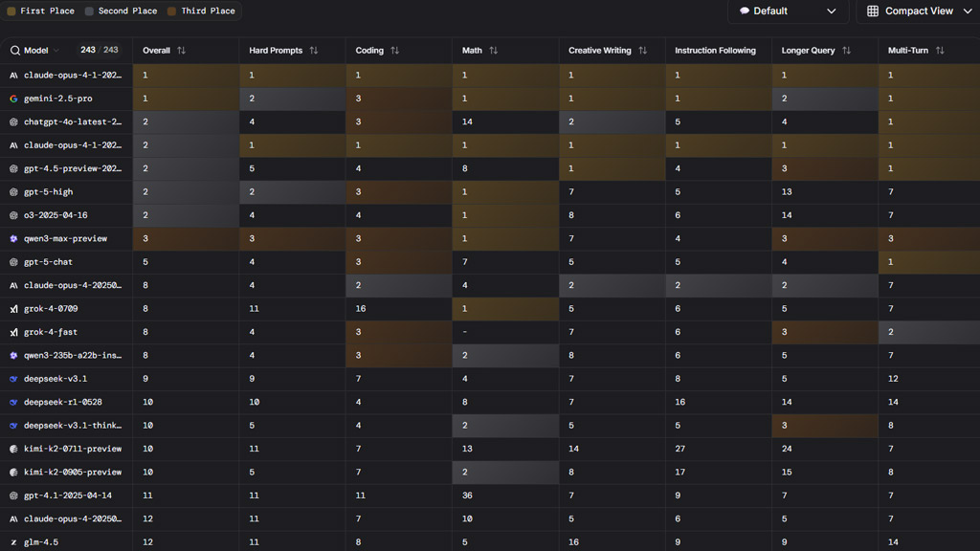Click the Google logo icon for gemini-2.5-pro
The height and width of the screenshot is (551, 980).
pos(13,99)
